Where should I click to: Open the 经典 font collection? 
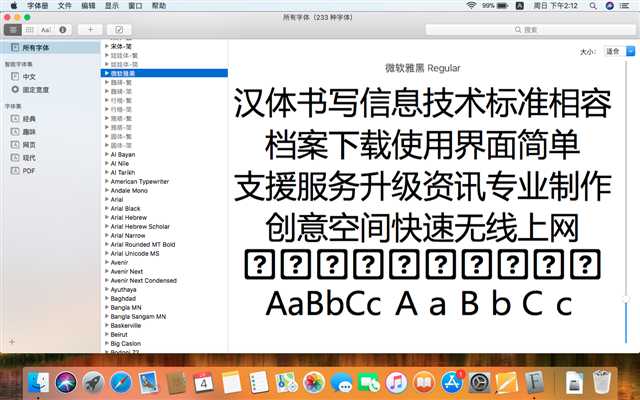click(x=29, y=119)
